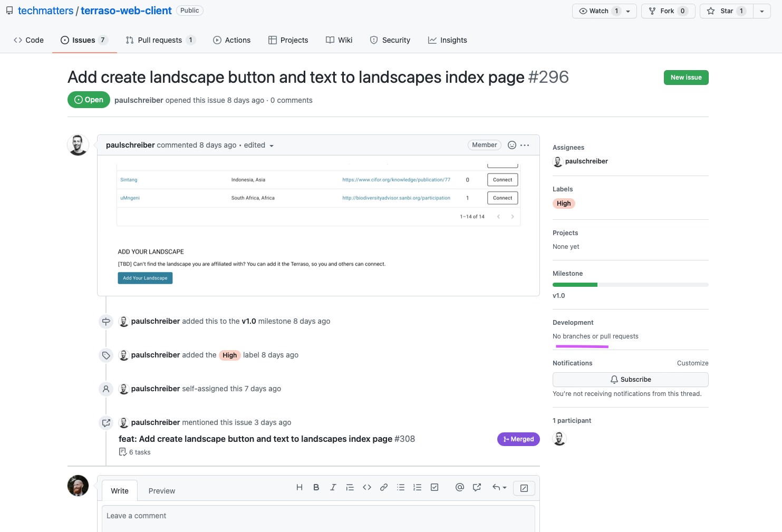Insert a link using the toolbar

[384, 488]
